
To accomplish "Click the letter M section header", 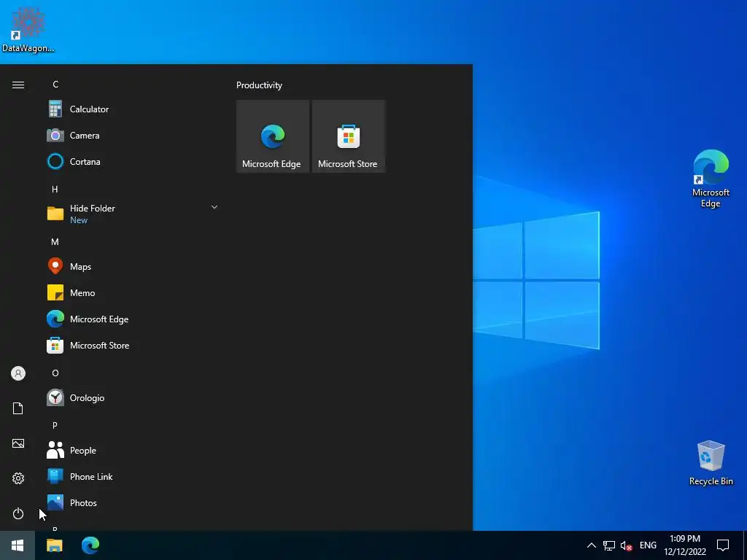I will click(55, 241).
